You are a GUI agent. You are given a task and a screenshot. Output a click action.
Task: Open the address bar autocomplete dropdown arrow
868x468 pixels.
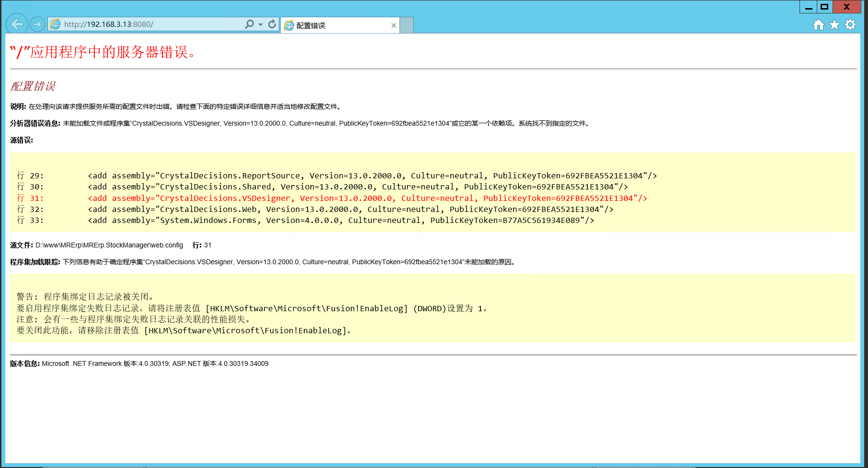click(261, 24)
